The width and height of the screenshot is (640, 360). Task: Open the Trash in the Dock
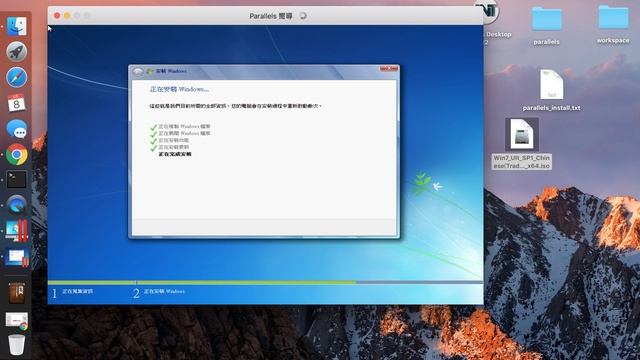click(17, 345)
